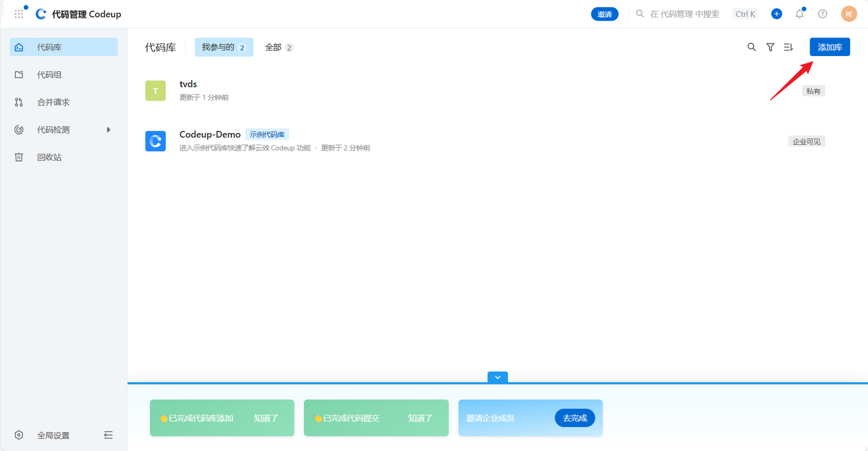Open the repository filter funnel icon
This screenshot has height=451, width=868.
[x=770, y=47]
